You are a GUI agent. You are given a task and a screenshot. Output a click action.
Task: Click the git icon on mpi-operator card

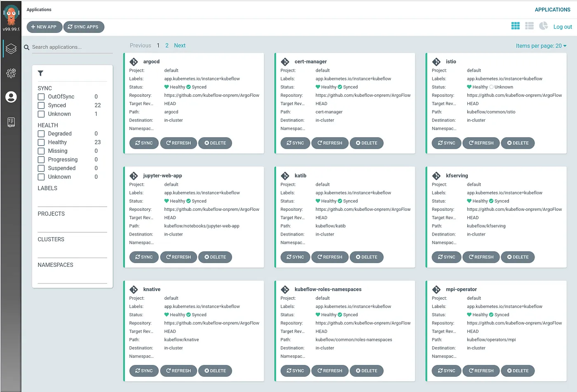click(x=436, y=289)
